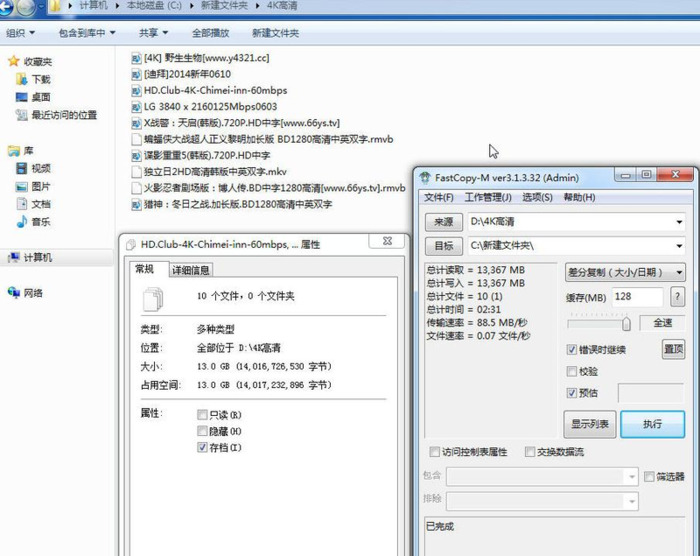The image size is (700, 556).
Task: Click blank file icon of 蝙蝠侠大战超人 rmvb
Action: [x=136, y=139]
